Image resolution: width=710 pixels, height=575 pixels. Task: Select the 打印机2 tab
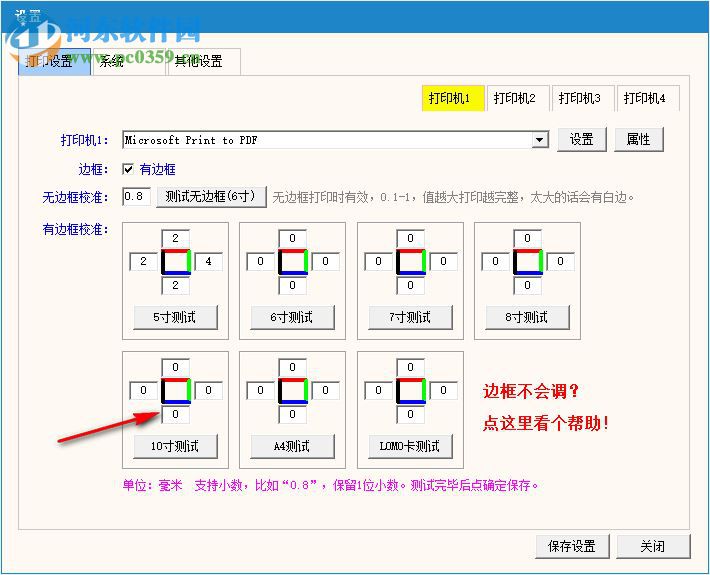[x=518, y=98]
